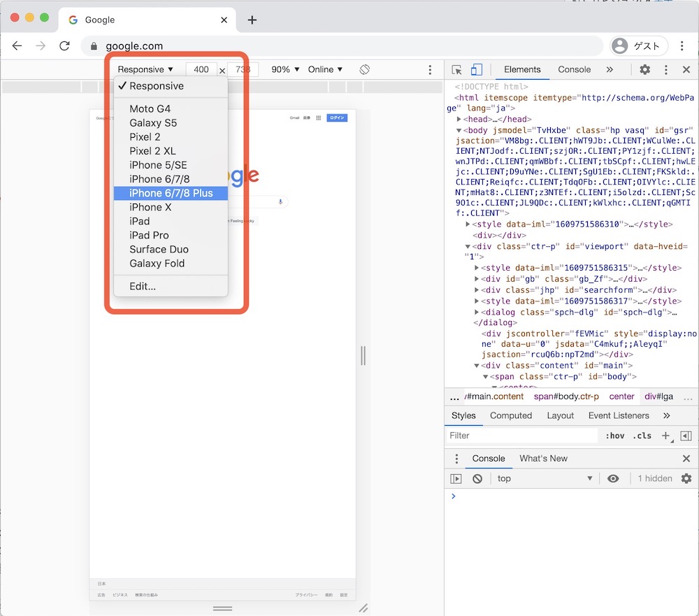Select Responsive in device list
The width and height of the screenshot is (699, 616).
171,86
